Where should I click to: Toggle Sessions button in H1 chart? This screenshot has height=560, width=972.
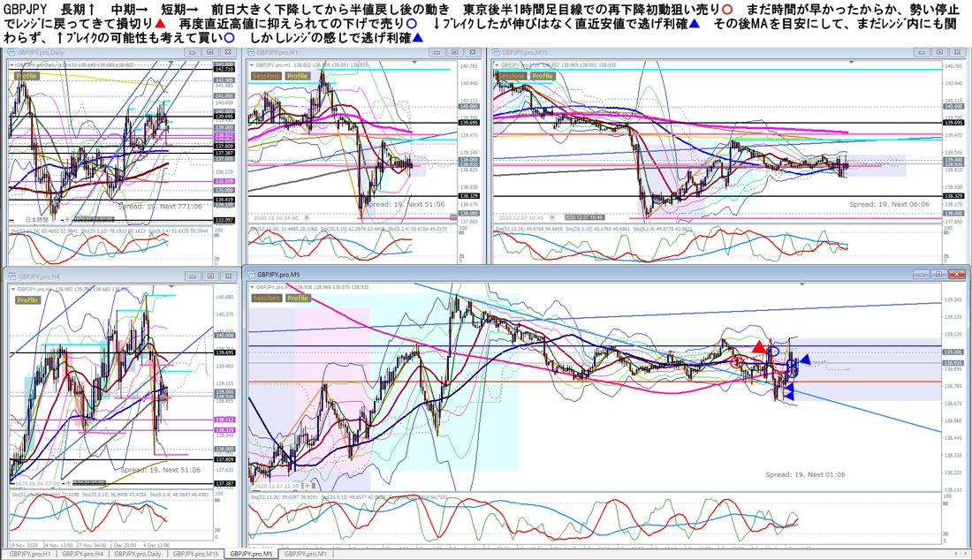266,76
